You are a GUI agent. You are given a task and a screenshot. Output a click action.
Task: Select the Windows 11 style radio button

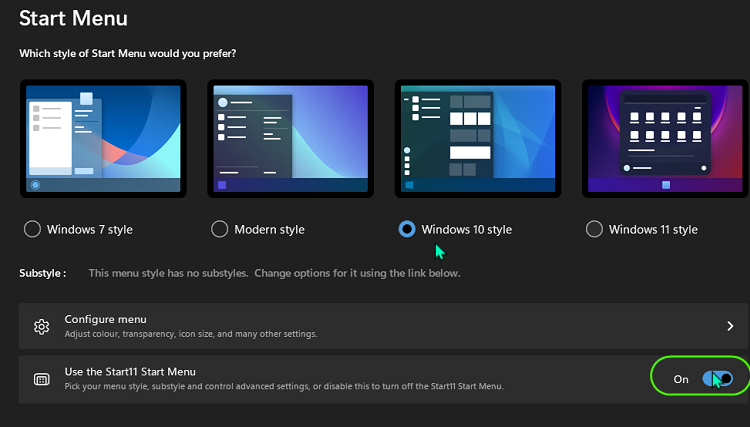coord(594,229)
